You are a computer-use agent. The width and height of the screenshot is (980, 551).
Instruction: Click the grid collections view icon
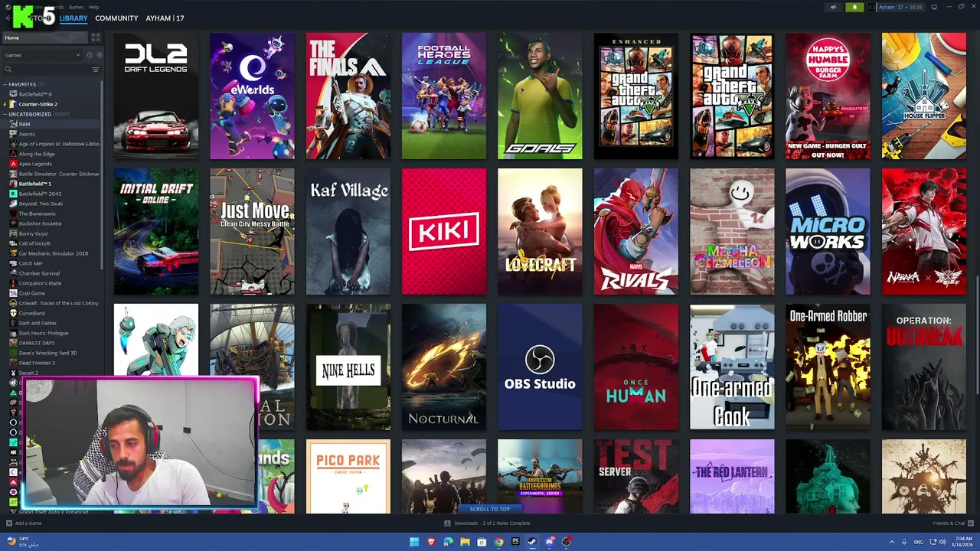coord(96,37)
